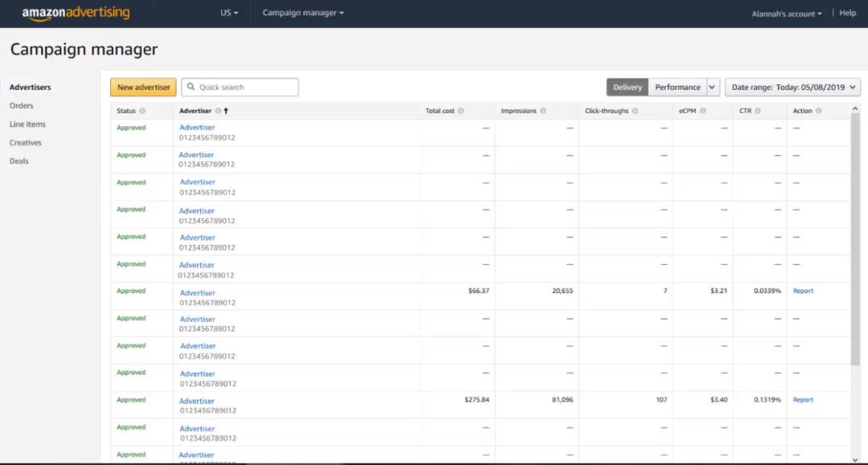Open the first Advertiser link in table
Image resolution: width=868 pixels, height=465 pixels.
(x=197, y=127)
